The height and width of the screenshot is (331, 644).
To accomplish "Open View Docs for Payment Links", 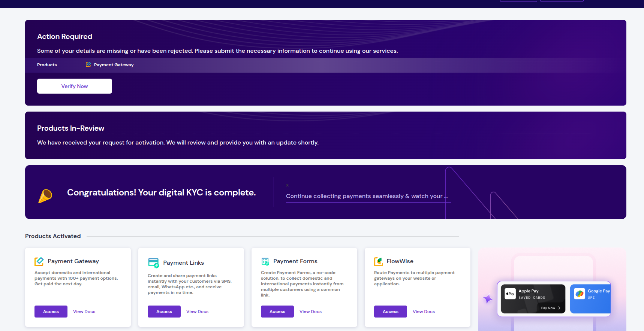I will click(x=198, y=312).
